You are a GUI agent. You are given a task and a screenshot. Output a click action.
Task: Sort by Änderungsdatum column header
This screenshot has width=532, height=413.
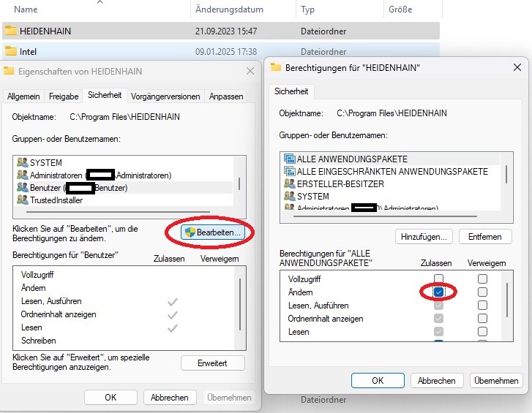pos(229,10)
